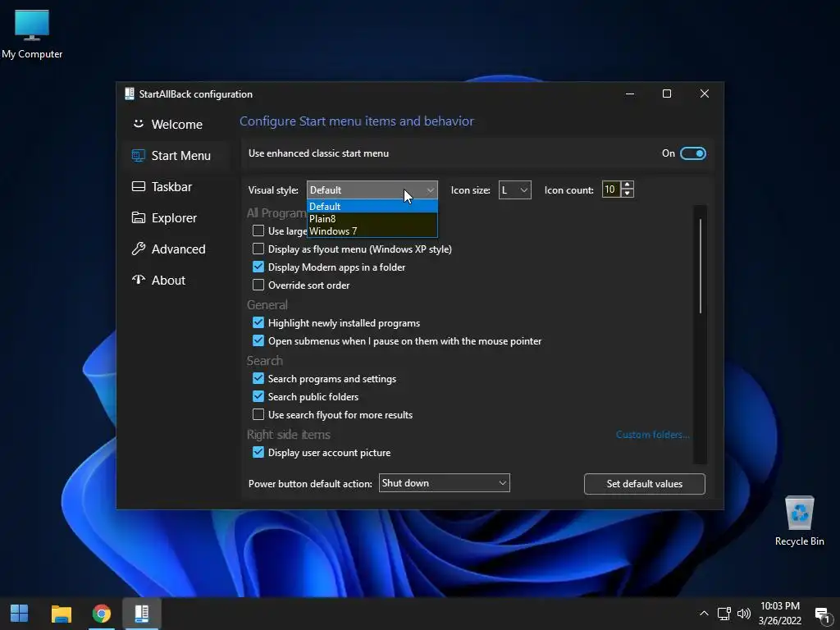This screenshot has height=630, width=840.
Task: Enable Display as flyout menu checkbox
Action: (x=258, y=249)
